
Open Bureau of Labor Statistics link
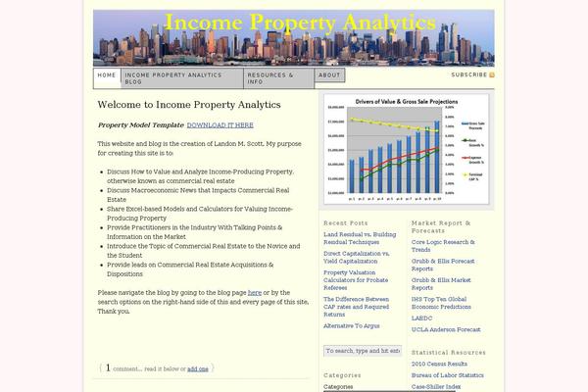448,375
